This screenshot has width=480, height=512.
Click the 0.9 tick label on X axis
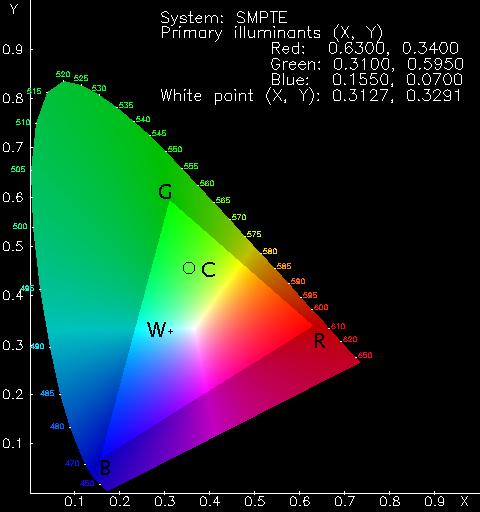435,501
